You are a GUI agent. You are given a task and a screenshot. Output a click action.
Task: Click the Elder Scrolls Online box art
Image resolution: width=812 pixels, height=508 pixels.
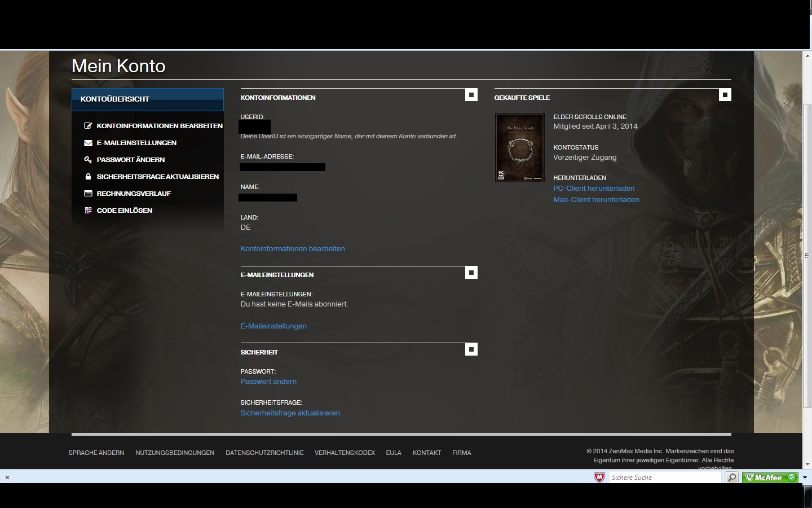520,148
